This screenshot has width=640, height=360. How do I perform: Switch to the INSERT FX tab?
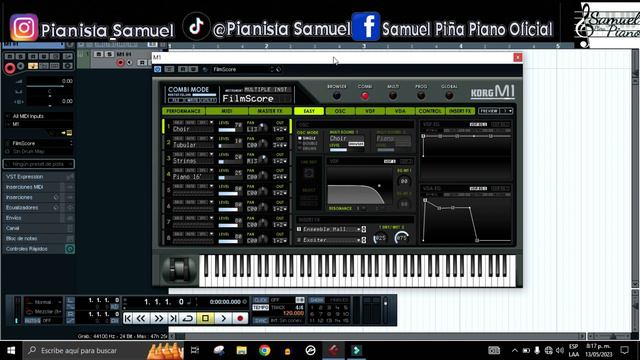[460, 111]
